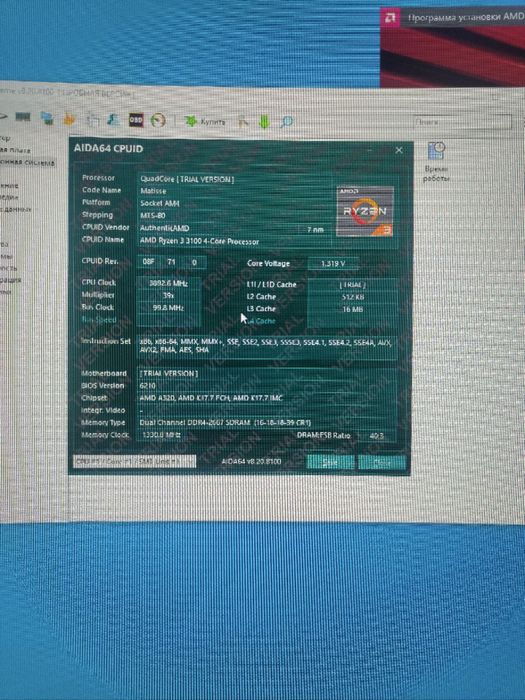The height and width of the screenshot is (700, 525).
Task: Click the AMD Ryzen 3 3100 4-Core Processor name
Action: [x=200, y=241]
